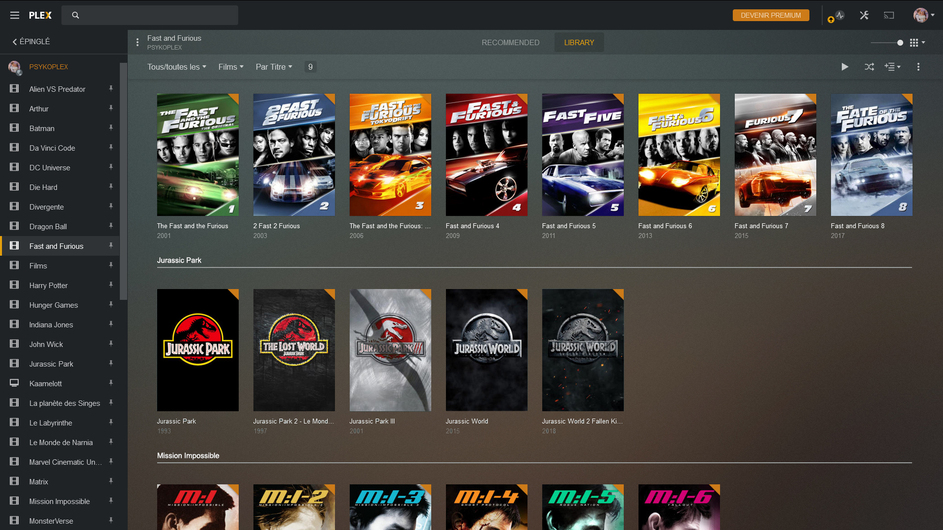Open the Films type dropdown
The image size is (943, 530).
(230, 67)
